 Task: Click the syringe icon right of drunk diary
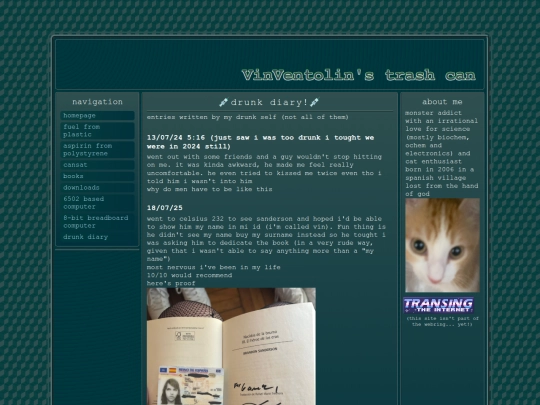(x=314, y=102)
